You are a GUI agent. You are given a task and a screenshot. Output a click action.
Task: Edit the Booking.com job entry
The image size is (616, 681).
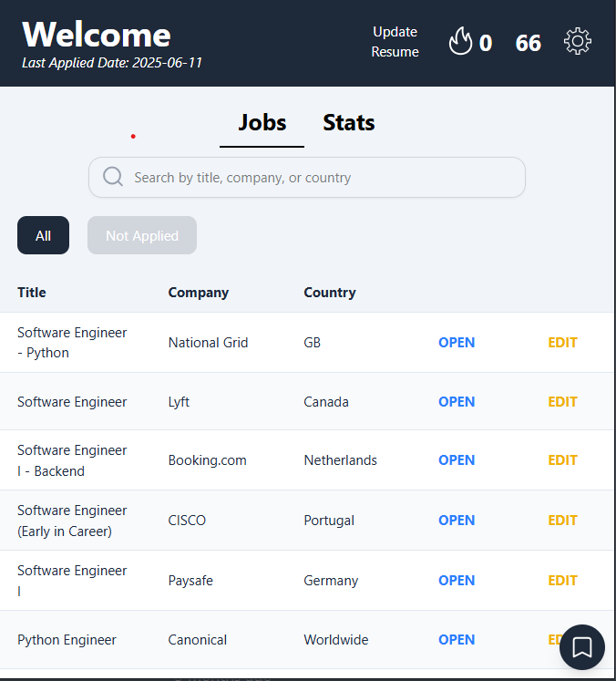tap(562, 460)
